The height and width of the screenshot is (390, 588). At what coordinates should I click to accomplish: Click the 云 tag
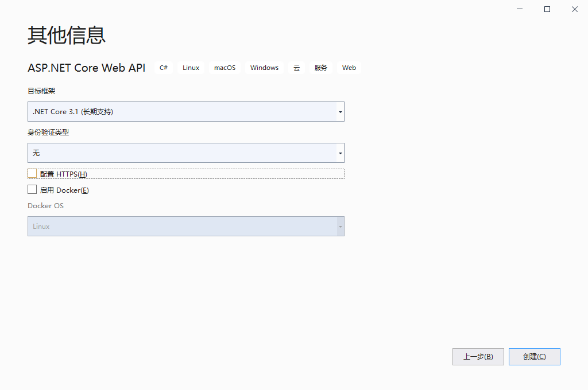(297, 68)
